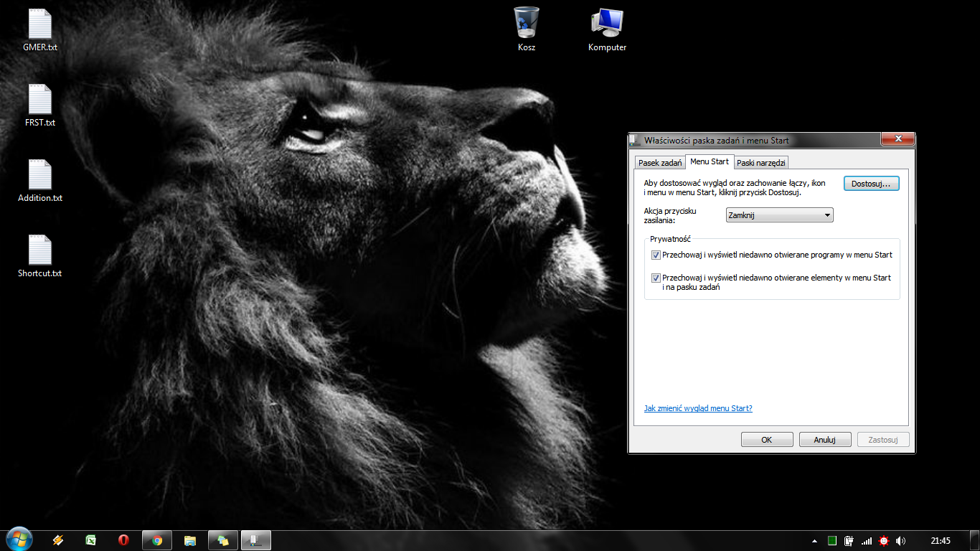Image resolution: width=980 pixels, height=551 pixels.
Task: Select taskbar properties window button in taskbar
Action: click(x=256, y=540)
